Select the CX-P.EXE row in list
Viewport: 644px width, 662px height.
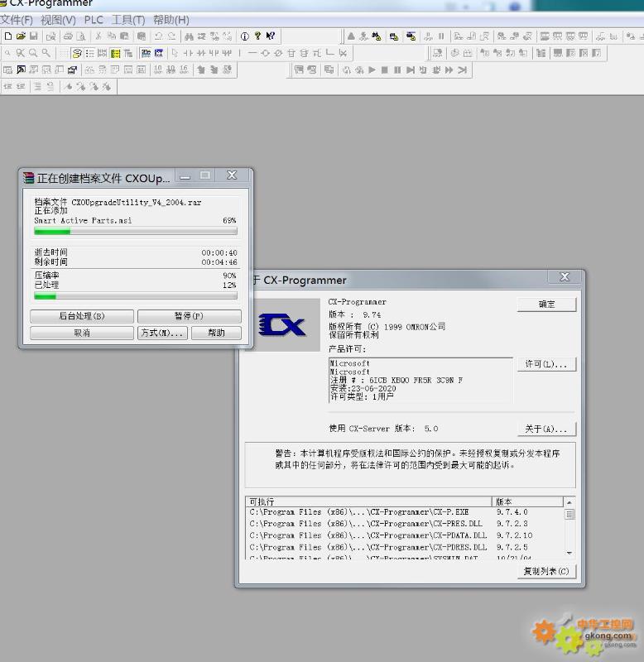(x=405, y=512)
